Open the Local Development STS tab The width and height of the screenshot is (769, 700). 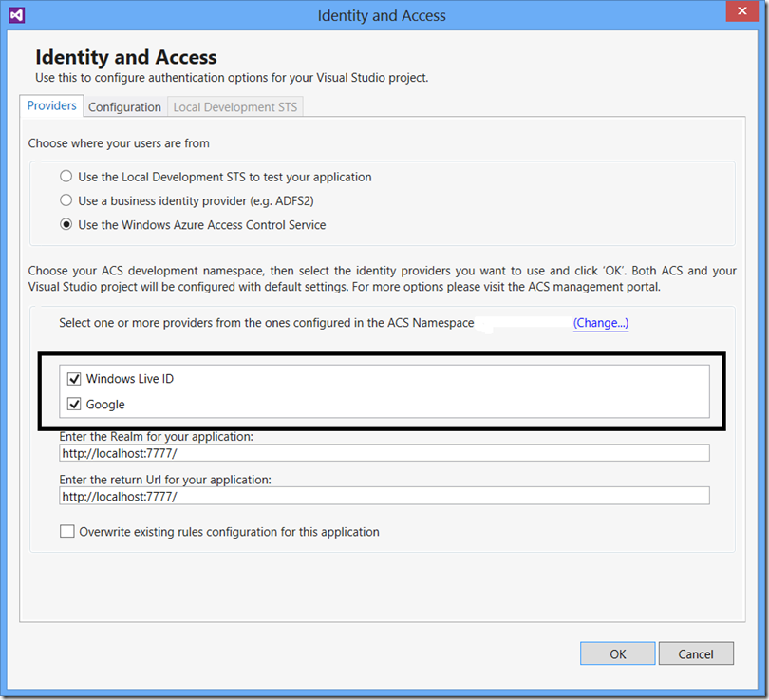pos(234,107)
